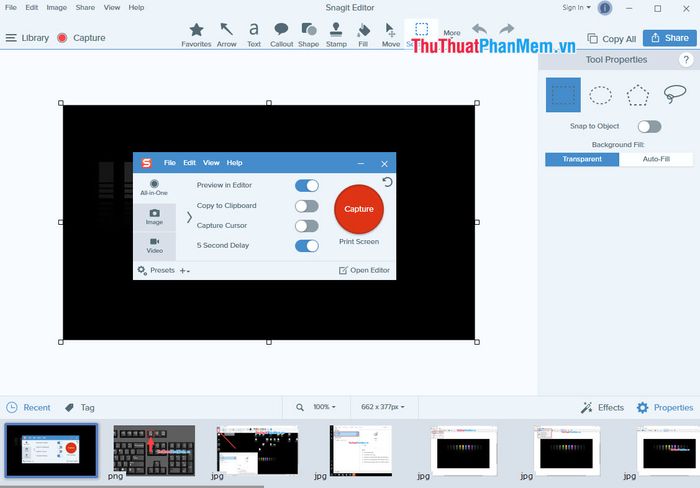700x488 pixels.
Task: Select the Auto-Fill background option
Action: click(656, 159)
